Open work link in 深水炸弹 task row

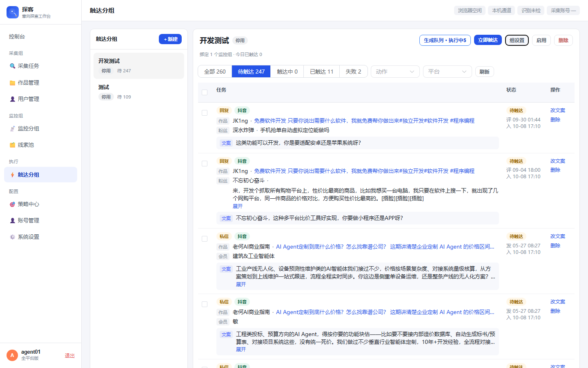click(364, 121)
